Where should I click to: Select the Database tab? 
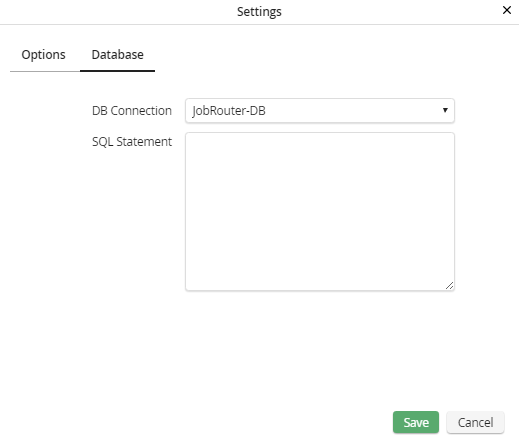coord(117,55)
